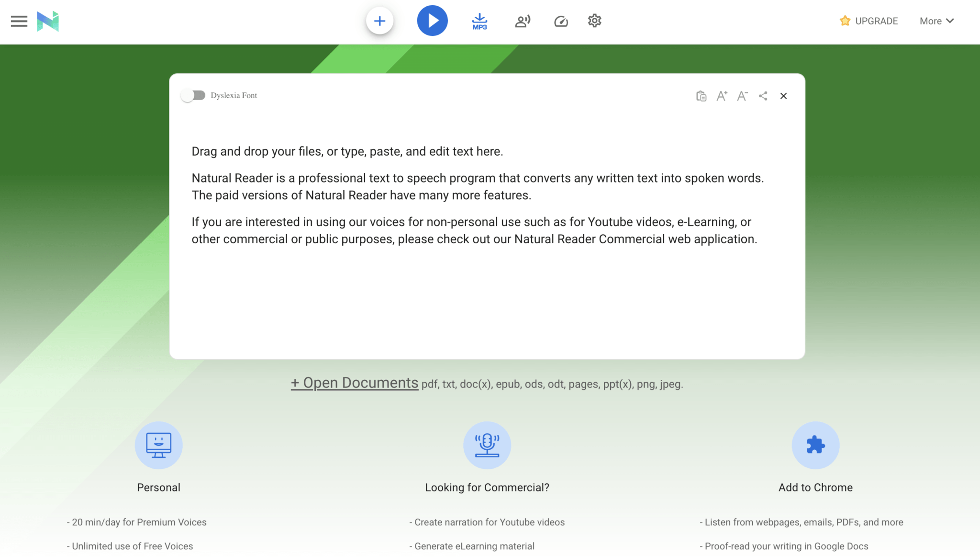The width and height of the screenshot is (980, 557).
Task: Click the Chrome extension puzzle icon
Action: [x=815, y=445]
